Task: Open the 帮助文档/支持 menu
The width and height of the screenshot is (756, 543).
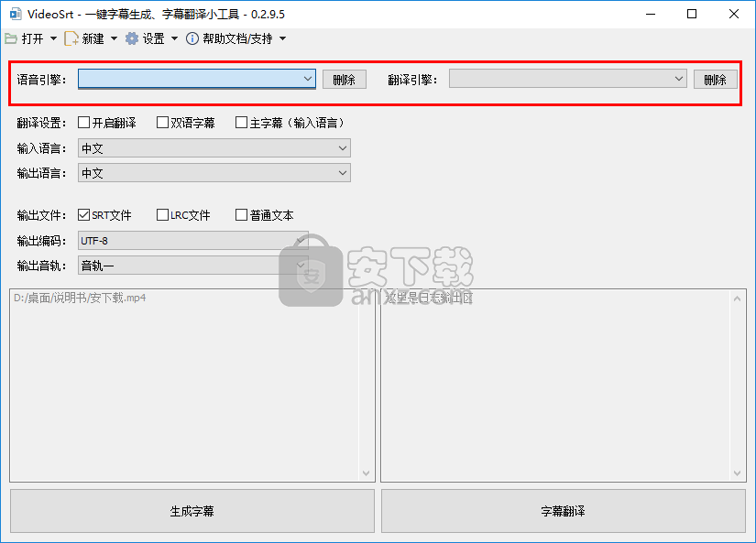Action: click(x=237, y=38)
